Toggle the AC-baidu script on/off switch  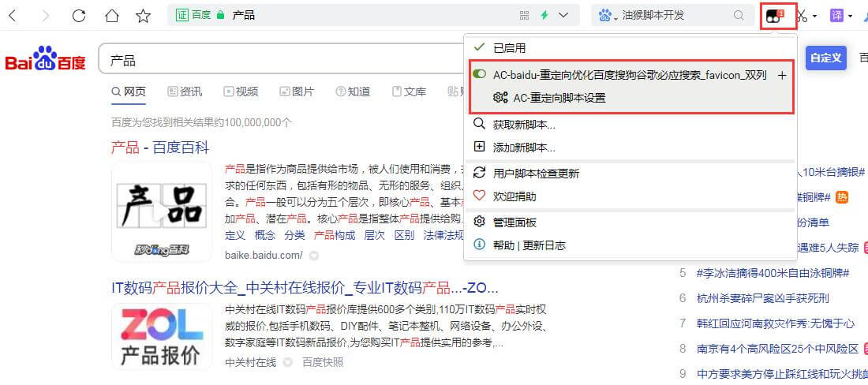(480, 75)
